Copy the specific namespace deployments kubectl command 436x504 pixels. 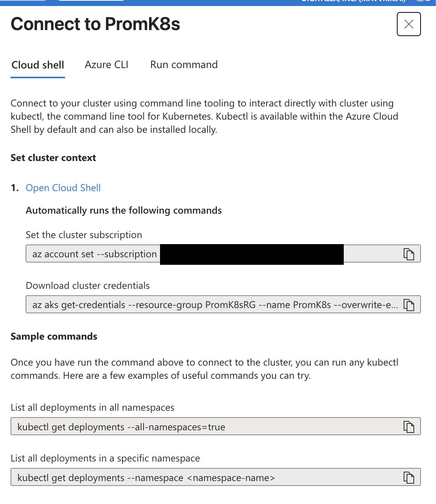coord(409,478)
